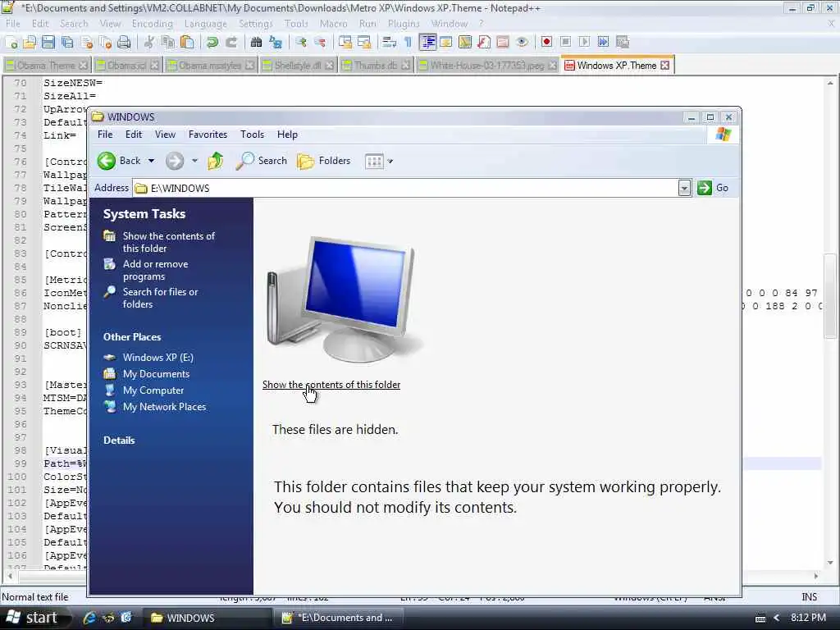Click the Up folder icon in Explorer

point(216,161)
